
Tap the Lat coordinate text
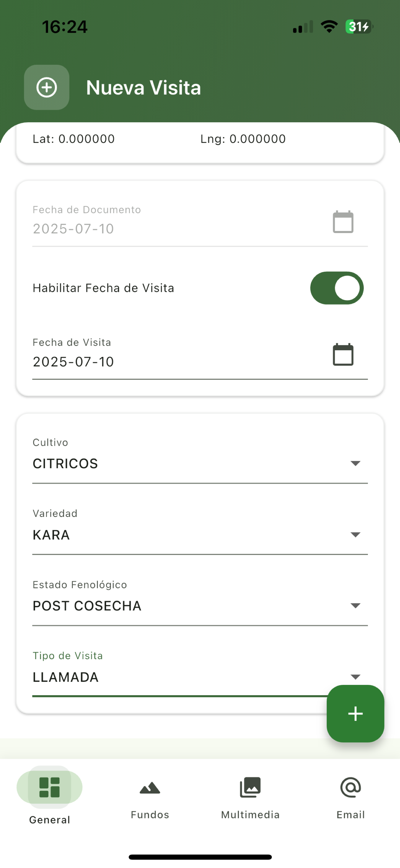click(74, 139)
